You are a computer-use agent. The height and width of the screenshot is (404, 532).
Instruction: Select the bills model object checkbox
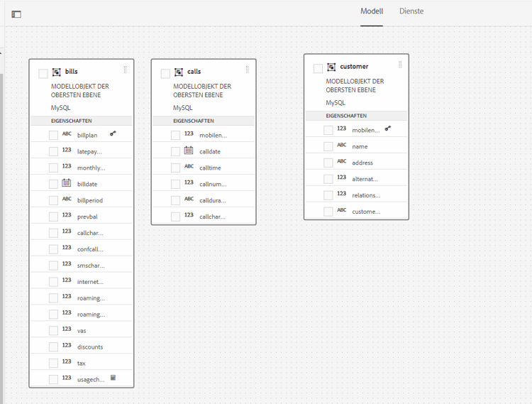tap(43, 73)
